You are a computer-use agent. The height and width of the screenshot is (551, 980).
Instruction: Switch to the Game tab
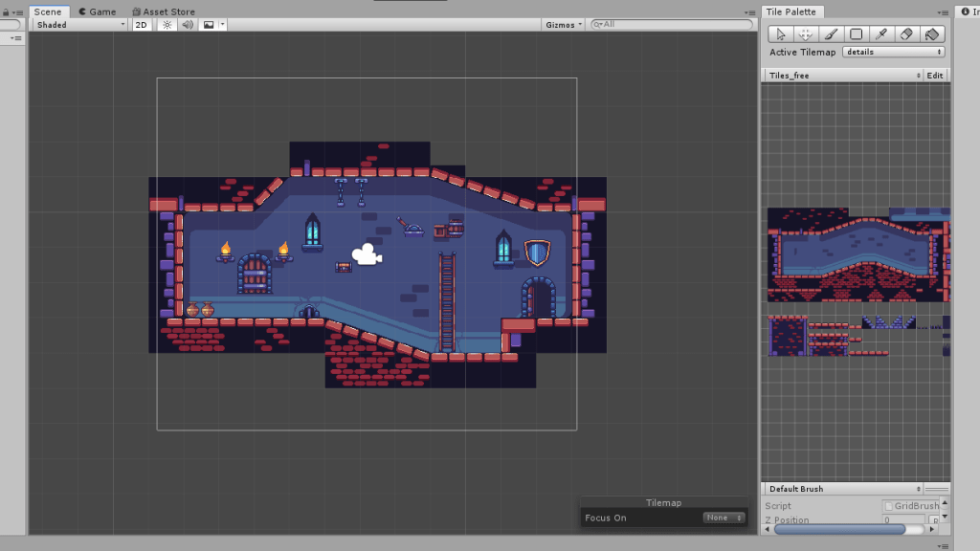click(x=97, y=11)
